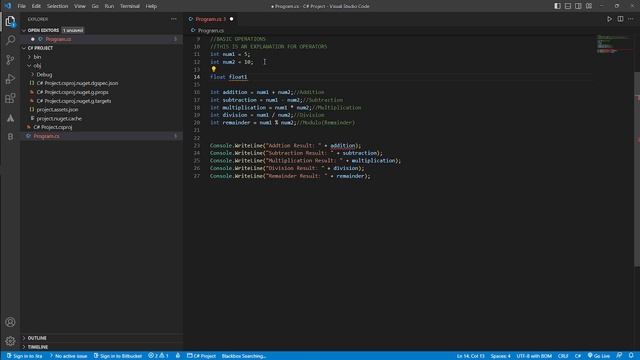The width and height of the screenshot is (640, 360).
Task: Click the Run play icon in the editor toolbar
Action: coord(609,19)
